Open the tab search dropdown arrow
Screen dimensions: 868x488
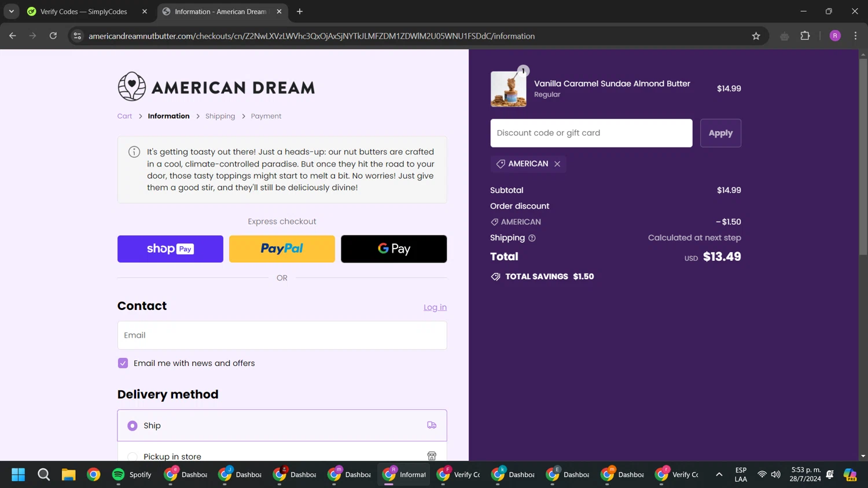point(12,12)
